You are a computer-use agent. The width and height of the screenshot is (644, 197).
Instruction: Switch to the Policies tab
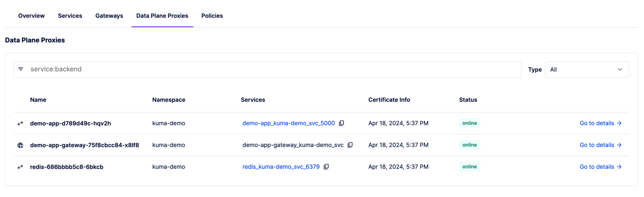pos(212,16)
